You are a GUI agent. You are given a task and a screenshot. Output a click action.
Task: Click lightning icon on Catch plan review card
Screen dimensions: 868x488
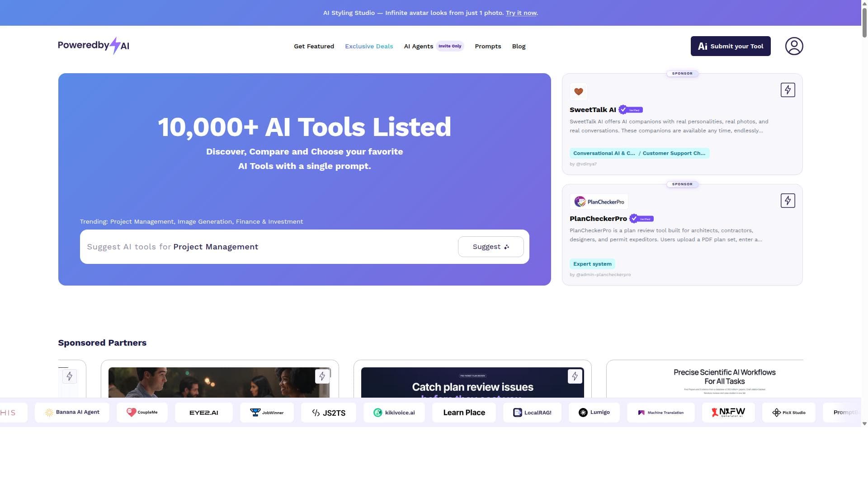click(575, 376)
